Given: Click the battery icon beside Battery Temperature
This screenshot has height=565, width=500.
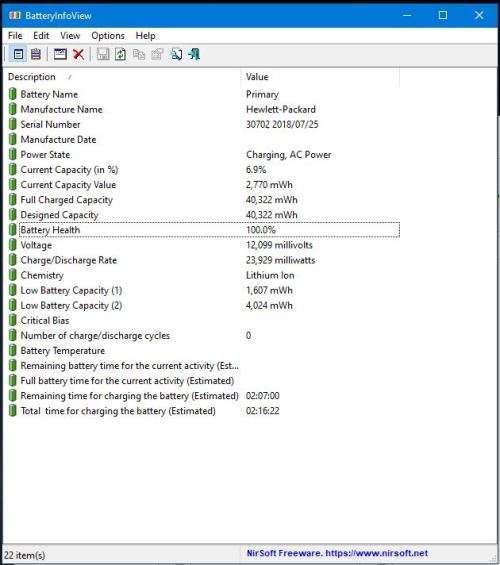Looking at the screenshot, I should 13,351.
